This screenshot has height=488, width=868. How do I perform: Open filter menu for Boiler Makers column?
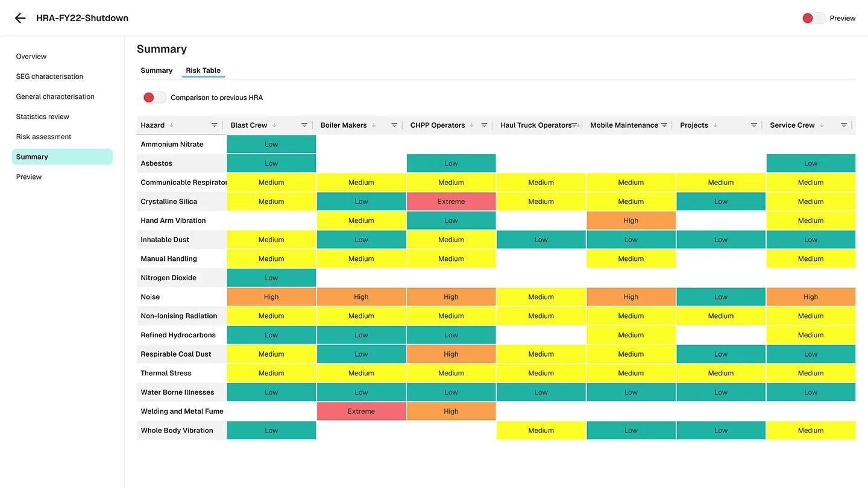pos(394,125)
